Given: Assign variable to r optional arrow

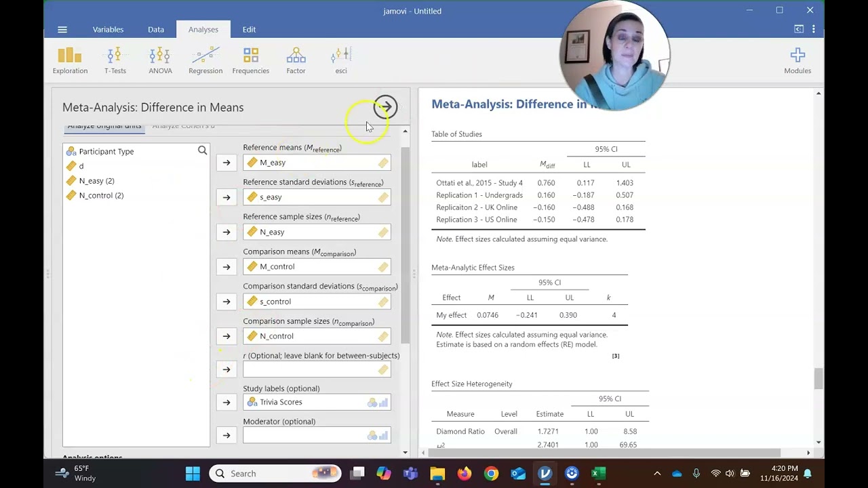Looking at the screenshot, I should 226,369.
